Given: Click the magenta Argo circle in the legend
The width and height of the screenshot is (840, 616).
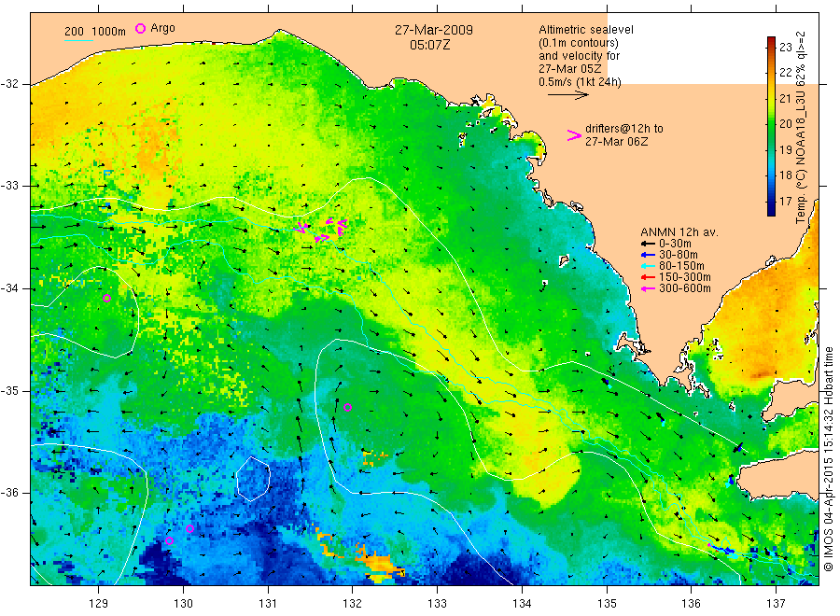Looking at the screenshot, I should point(140,28).
